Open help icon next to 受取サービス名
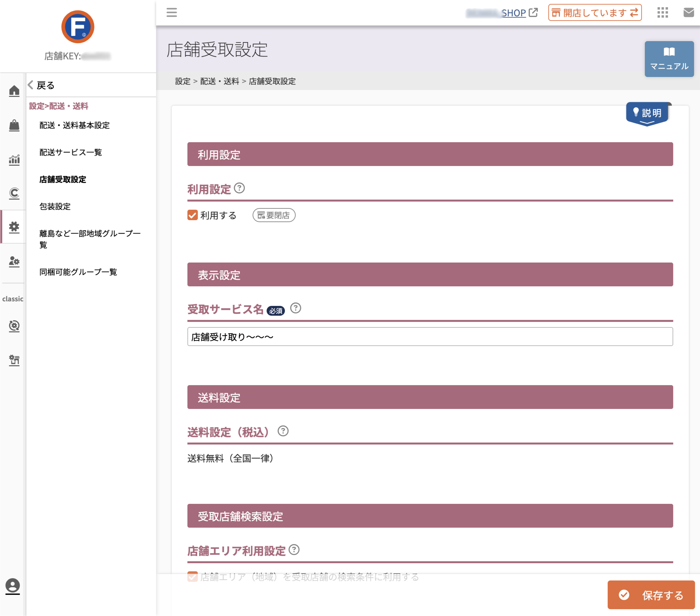700x616 pixels. [x=295, y=308]
